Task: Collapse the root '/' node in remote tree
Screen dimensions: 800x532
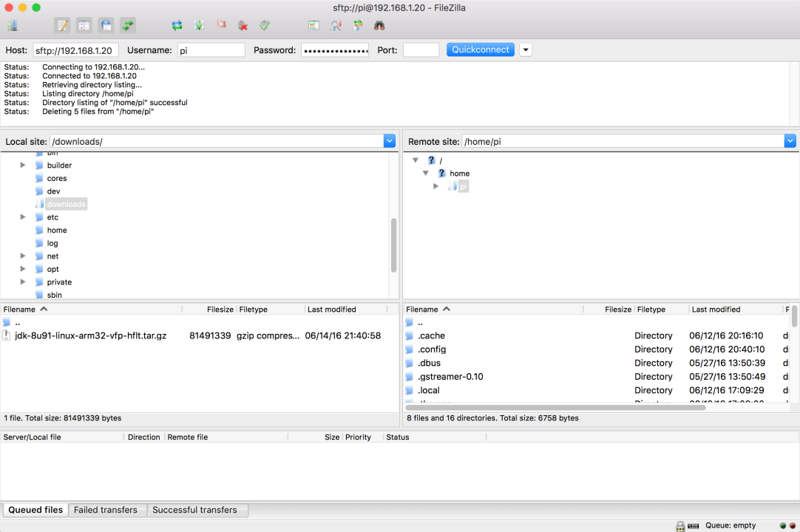Action: coord(416,160)
